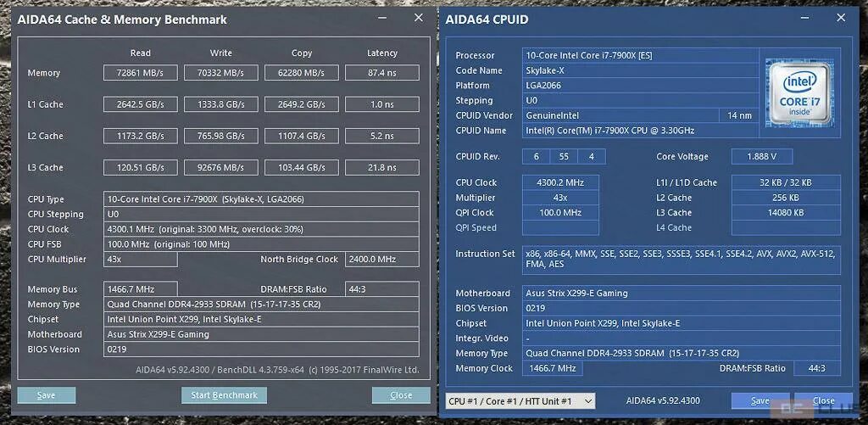Viewport: 868px width, 425px height.
Task: Click Memory Type field in Benchmark window
Action: pos(261,305)
